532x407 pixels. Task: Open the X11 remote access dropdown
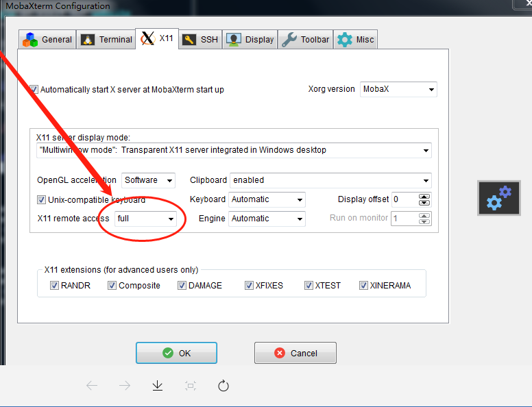tap(145, 219)
